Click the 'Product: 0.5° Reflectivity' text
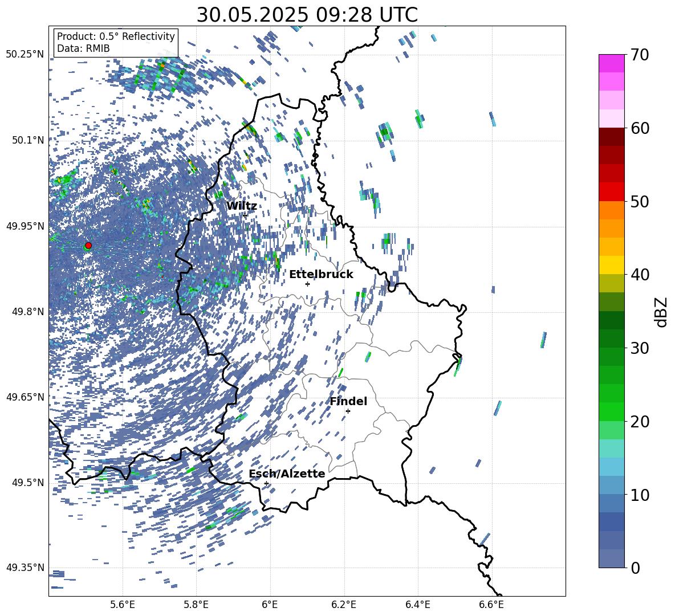This screenshot has height=616, width=675. [116, 36]
